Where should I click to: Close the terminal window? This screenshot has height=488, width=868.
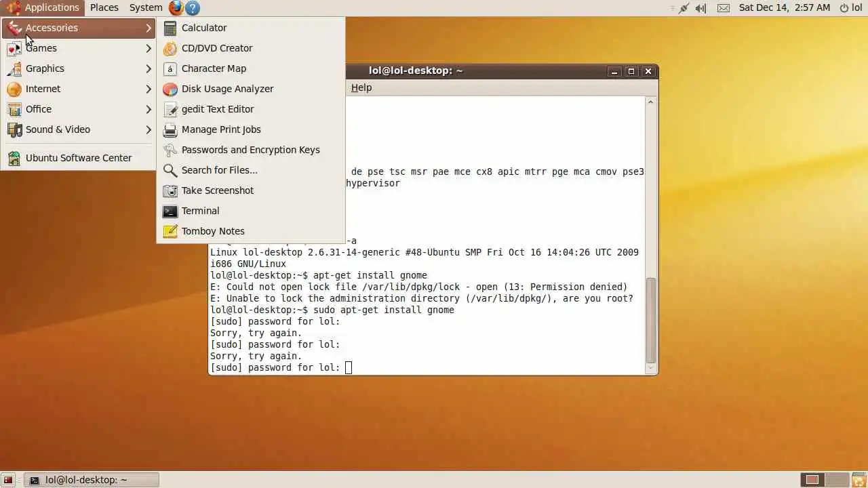pos(648,71)
